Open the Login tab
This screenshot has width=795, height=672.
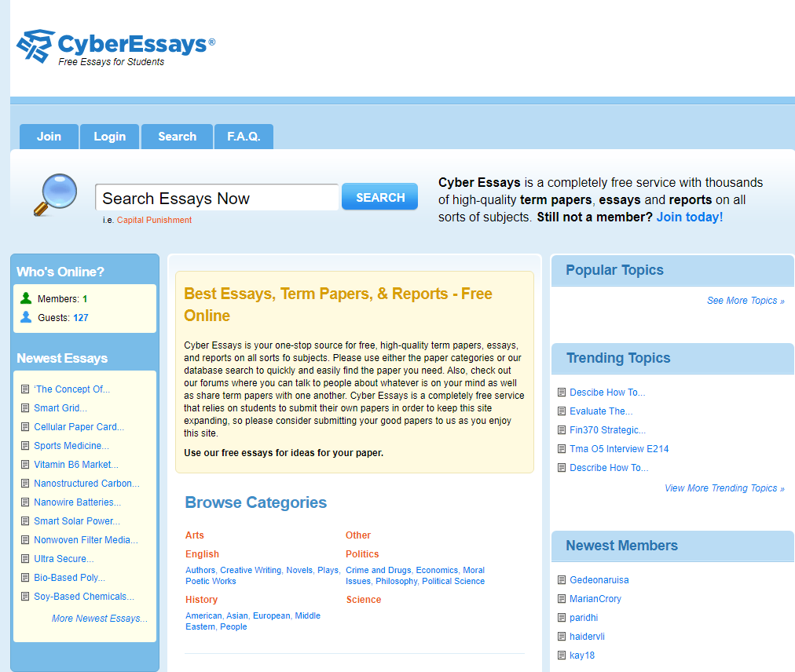(109, 137)
